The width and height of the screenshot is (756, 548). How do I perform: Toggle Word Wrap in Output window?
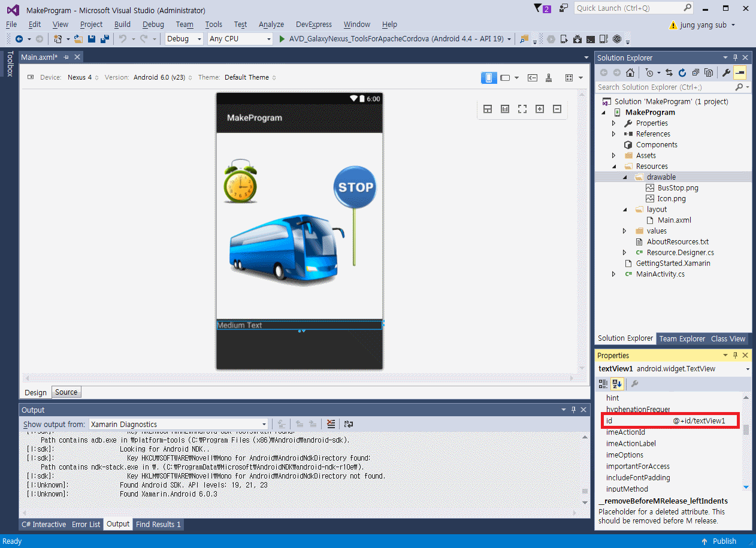(x=349, y=424)
